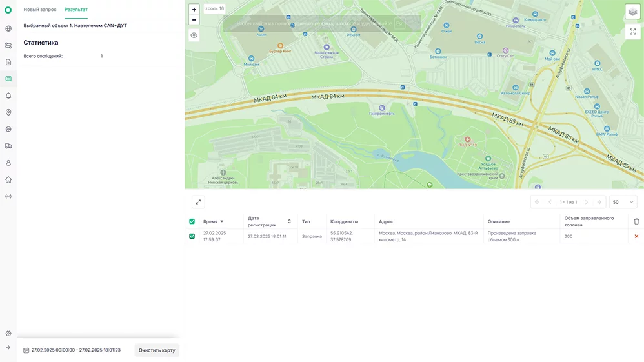This screenshot has height=362, width=644.
Task: Open the map layers selector
Action: (632, 12)
